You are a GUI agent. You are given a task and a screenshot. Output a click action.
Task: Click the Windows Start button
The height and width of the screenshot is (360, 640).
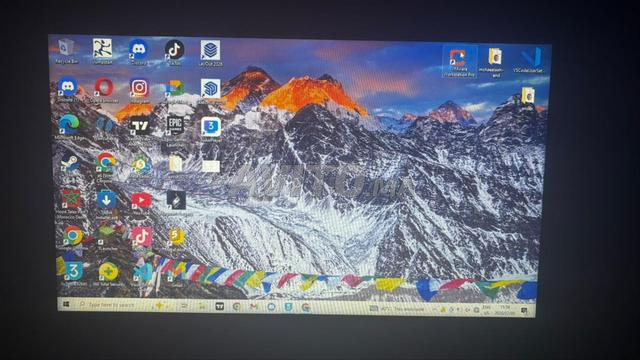click(x=66, y=304)
